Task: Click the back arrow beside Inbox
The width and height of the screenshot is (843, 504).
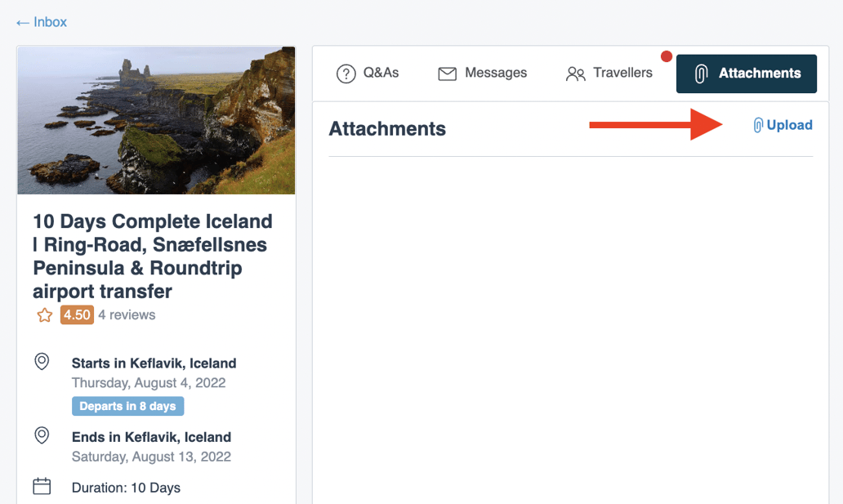Action: [23, 22]
